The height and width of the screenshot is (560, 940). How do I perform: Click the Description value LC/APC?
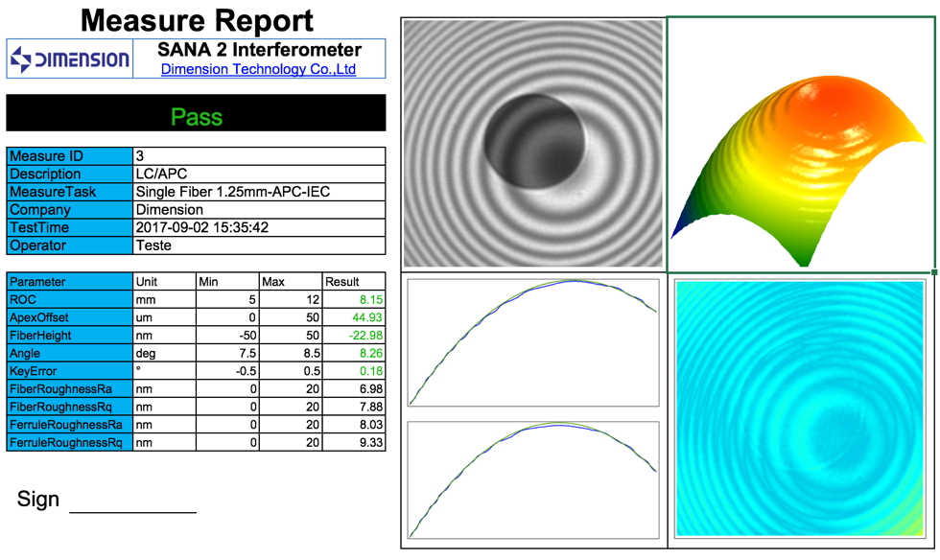click(161, 175)
